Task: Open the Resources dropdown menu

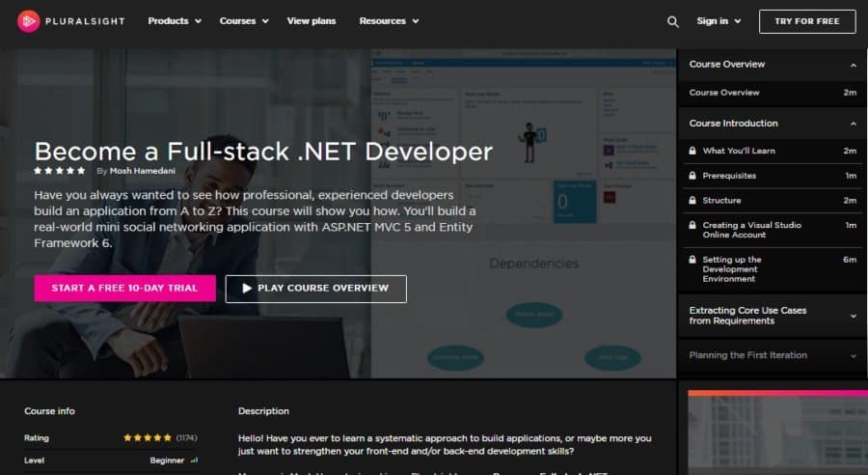Action: pyautogui.click(x=389, y=21)
